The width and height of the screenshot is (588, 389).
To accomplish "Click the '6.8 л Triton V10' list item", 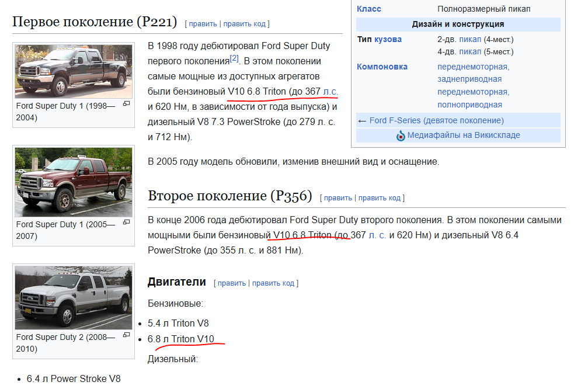I will pyautogui.click(x=181, y=339).
